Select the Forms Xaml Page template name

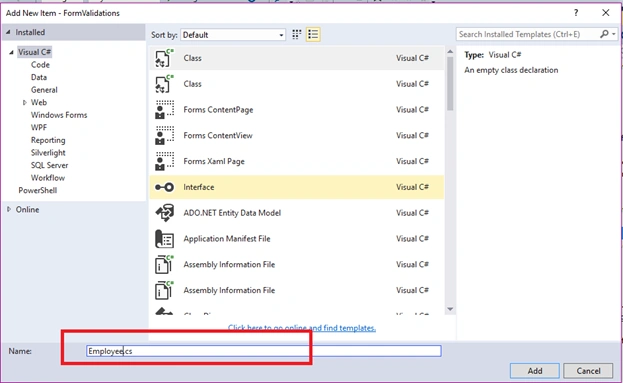click(214, 161)
